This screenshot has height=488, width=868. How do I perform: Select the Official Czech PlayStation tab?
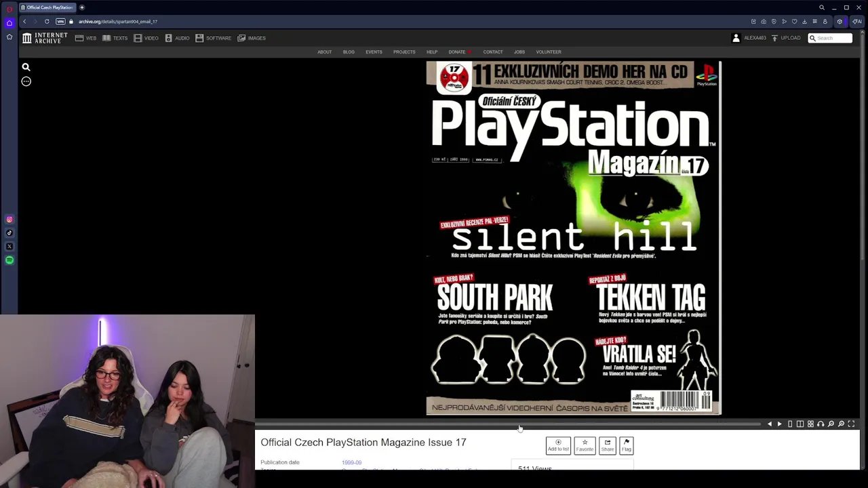pyautogui.click(x=47, y=7)
